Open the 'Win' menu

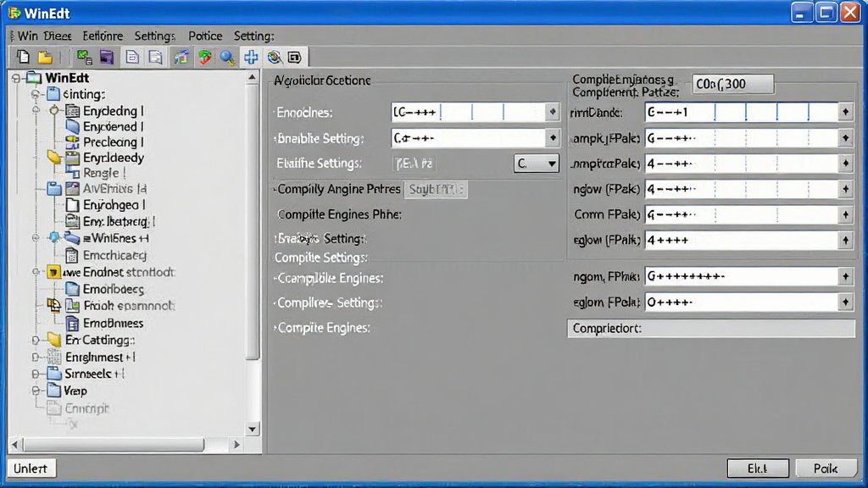click(x=27, y=36)
